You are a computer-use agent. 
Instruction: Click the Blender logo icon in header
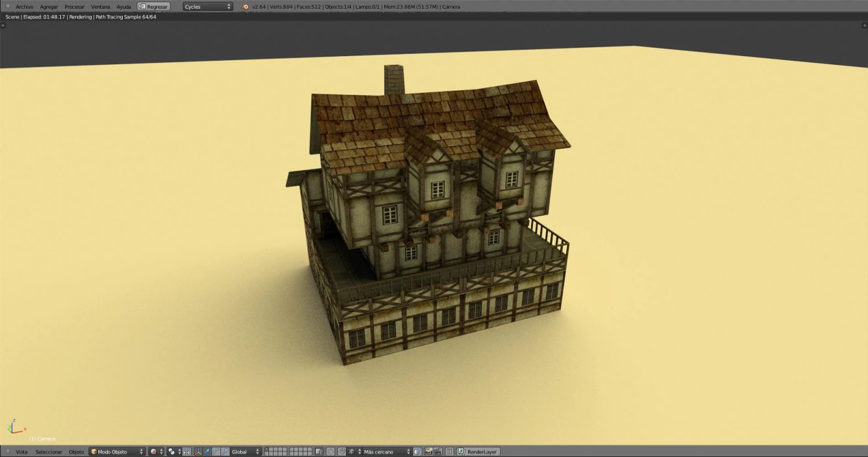(x=245, y=6)
